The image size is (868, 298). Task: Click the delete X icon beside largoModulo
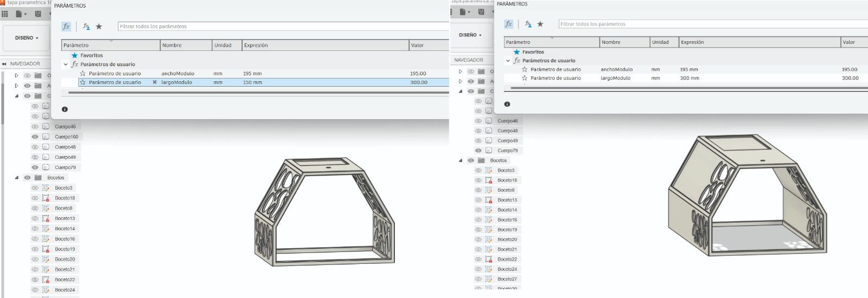[155, 82]
